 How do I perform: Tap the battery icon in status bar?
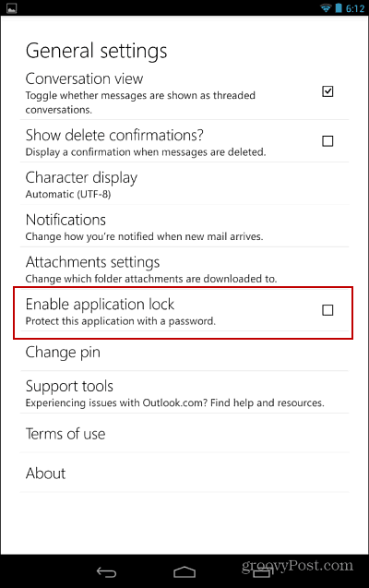[339, 8]
